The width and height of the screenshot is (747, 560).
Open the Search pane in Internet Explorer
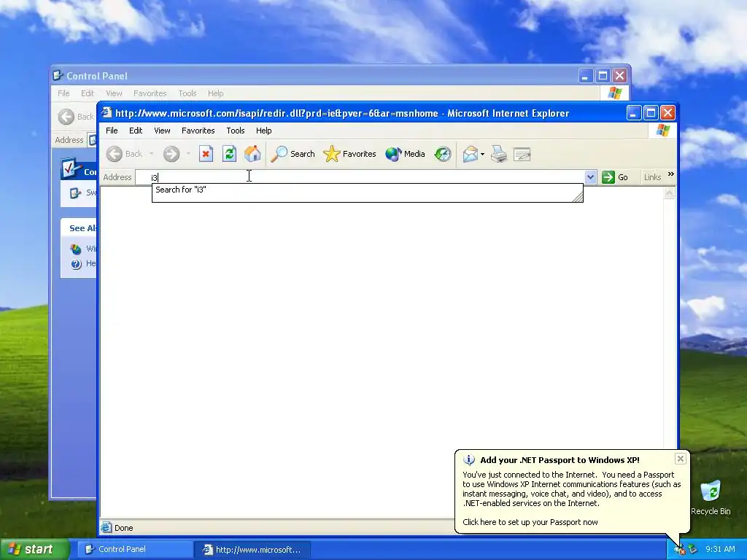tap(293, 154)
